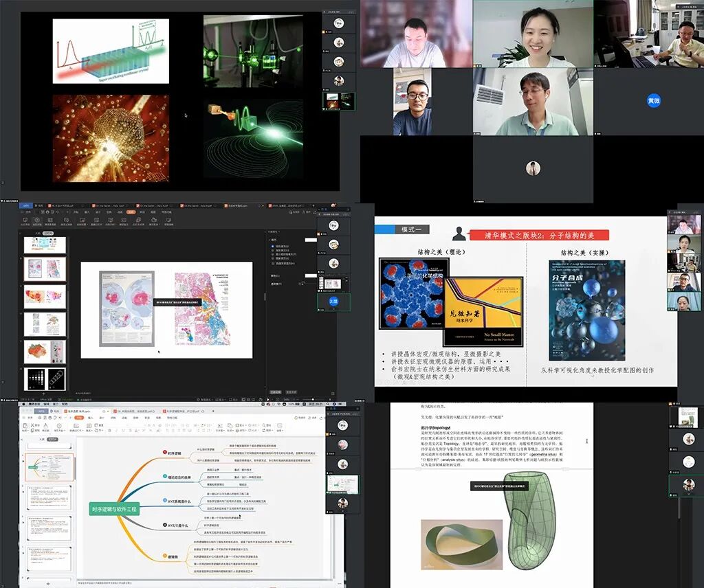704x588 pixels.
Task: Click the transparency slider handle in the fill panel
Action: 302,284
